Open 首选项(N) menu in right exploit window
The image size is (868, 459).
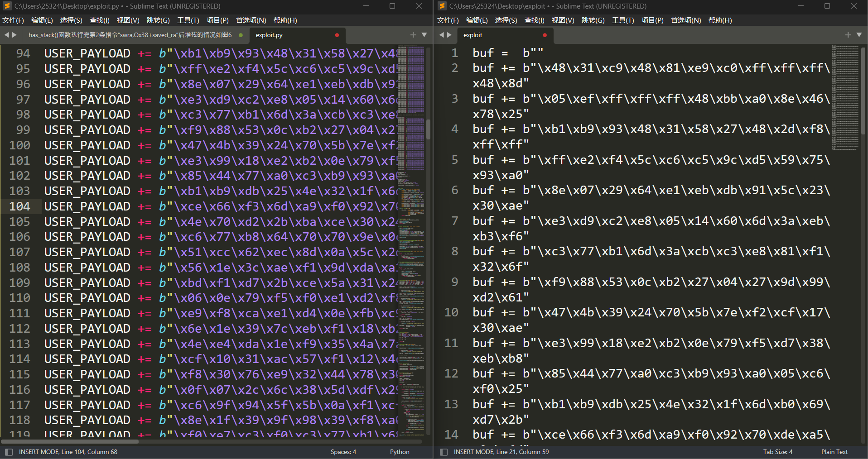pyautogui.click(x=686, y=20)
